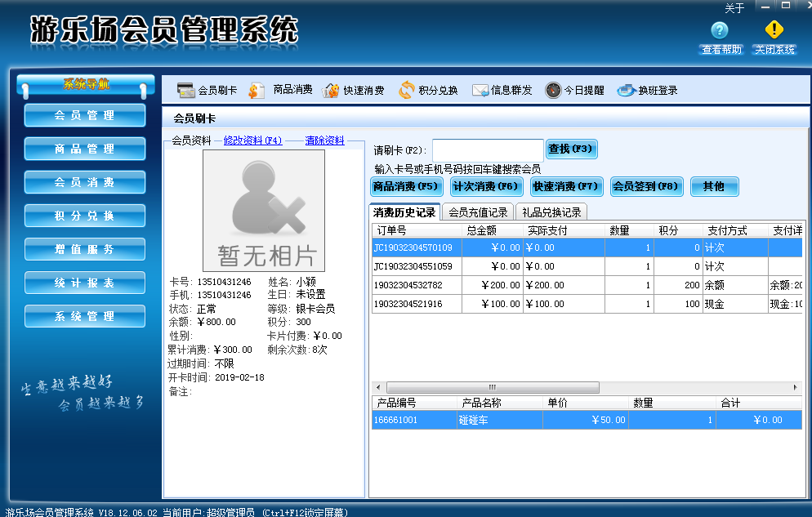The image size is (812, 517).
Task: Open the 会员管理 sidebar section
Action: 84,115
